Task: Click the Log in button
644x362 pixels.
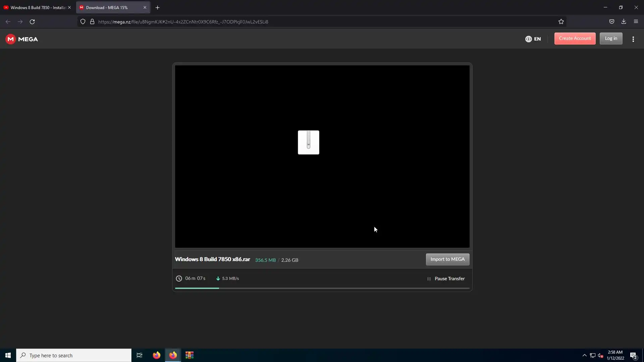Action: click(x=611, y=39)
